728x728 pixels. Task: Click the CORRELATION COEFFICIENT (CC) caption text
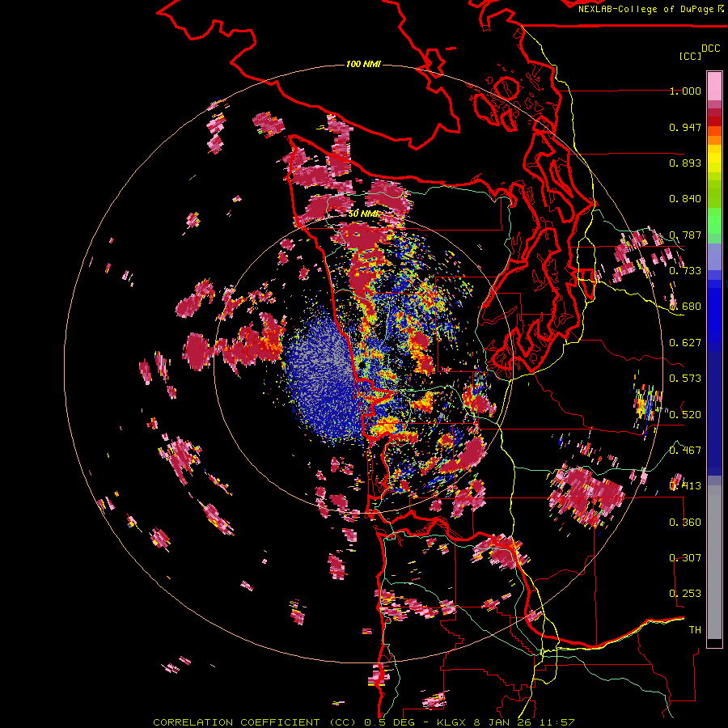pyautogui.click(x=255, y=722)
